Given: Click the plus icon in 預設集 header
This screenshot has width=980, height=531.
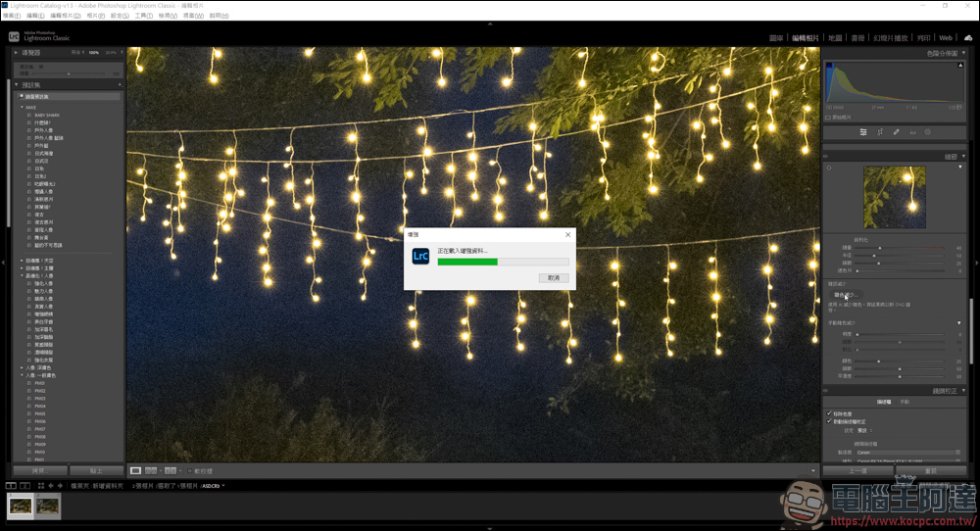Looking at the screenshot, I should [x=120, y=85].
